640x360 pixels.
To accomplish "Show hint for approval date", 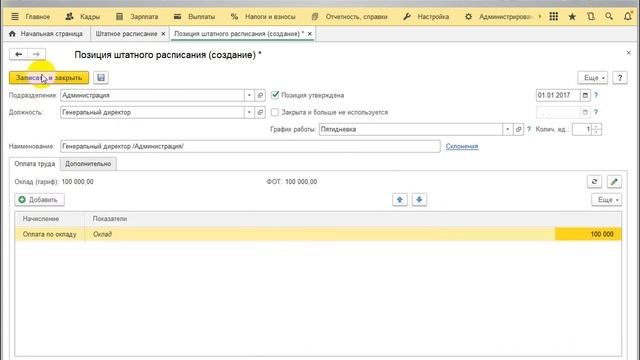I will [x=596, y=95].
